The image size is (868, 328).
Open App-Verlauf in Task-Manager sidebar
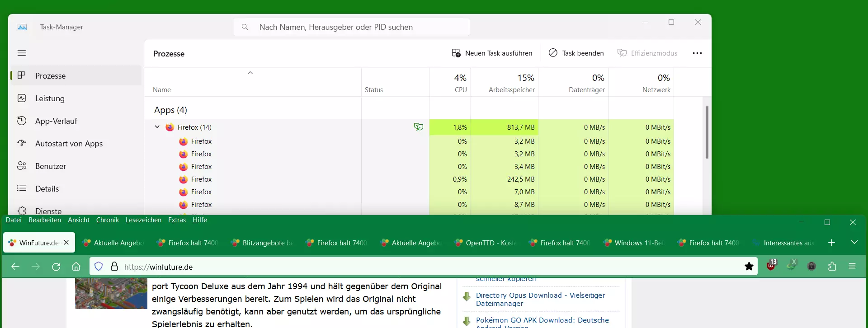point(76,121)
